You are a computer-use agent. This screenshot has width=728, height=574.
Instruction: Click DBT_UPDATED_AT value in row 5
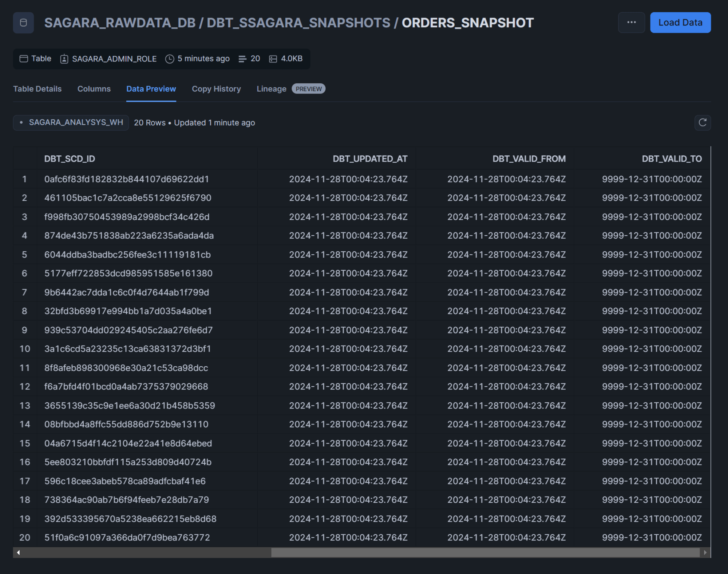[348, 255]
